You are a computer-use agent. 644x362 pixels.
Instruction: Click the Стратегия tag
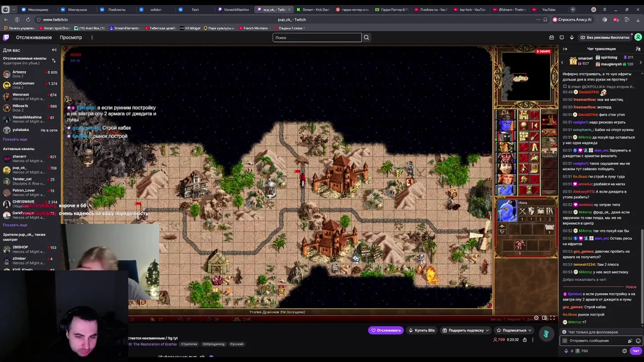click(189, 344)
